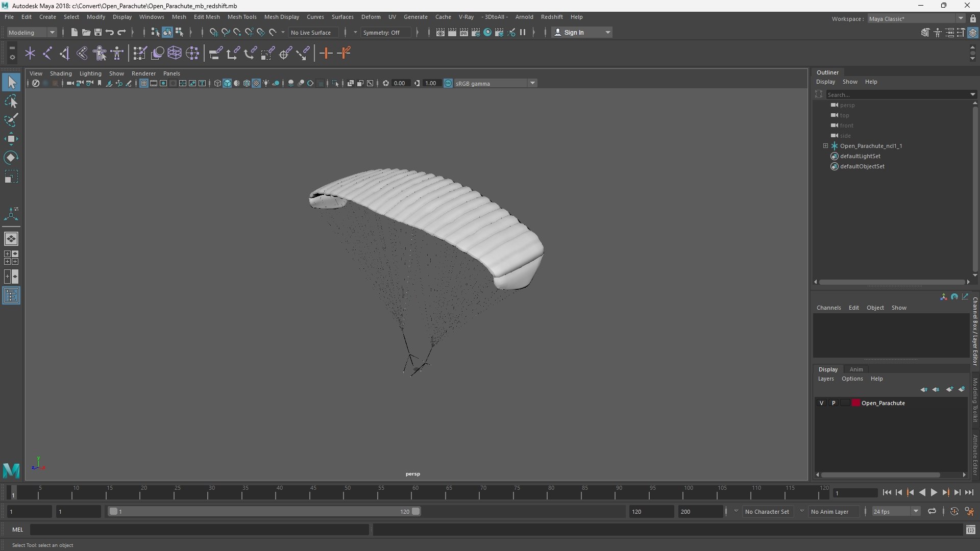Open the Channel Box / Layer Editor side tab
980x551 pixels.
click(x=974, y=332)
